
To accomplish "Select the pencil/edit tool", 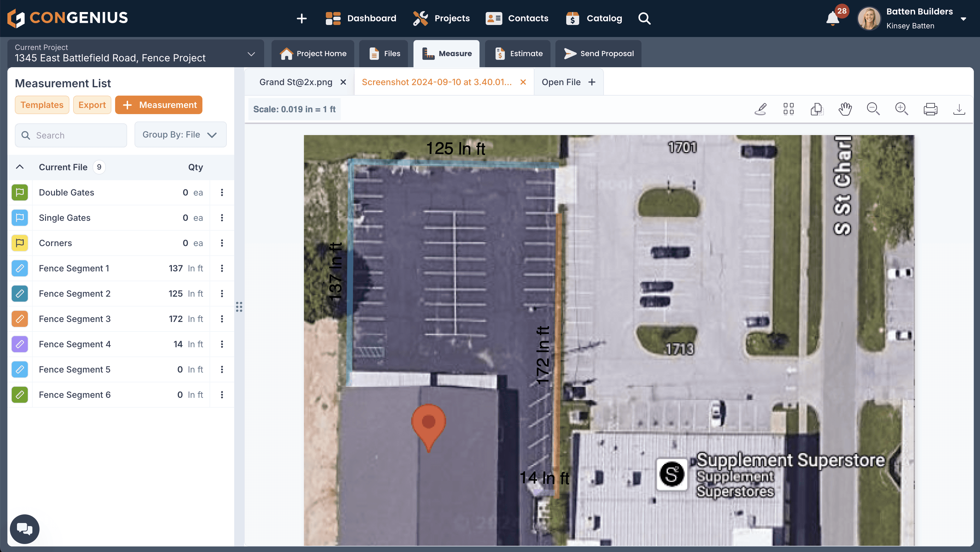I will click(761, 109).
